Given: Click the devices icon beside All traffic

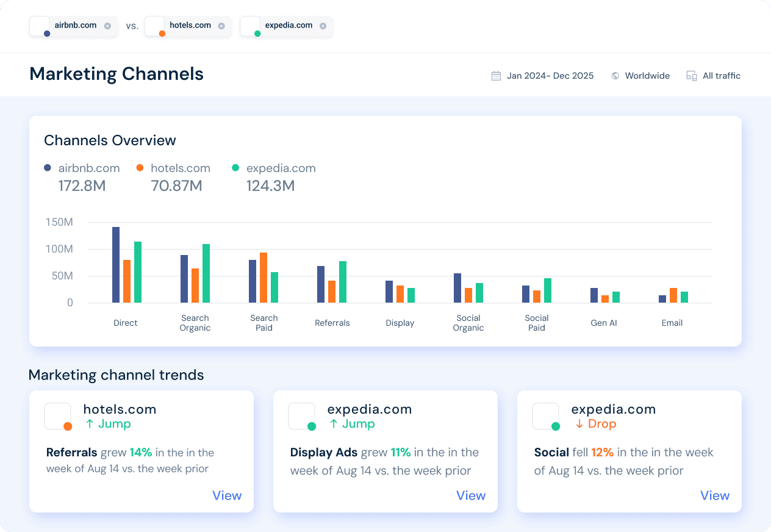Looking at the screenshot, I should [x=692, y=76].
